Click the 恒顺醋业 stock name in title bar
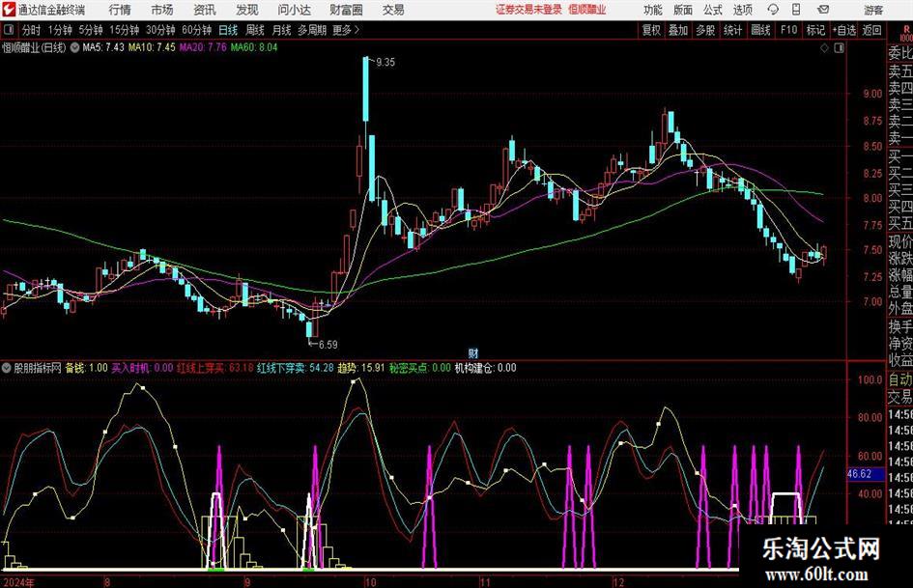The height and width of the screenshot is (588, 913). 587,10
